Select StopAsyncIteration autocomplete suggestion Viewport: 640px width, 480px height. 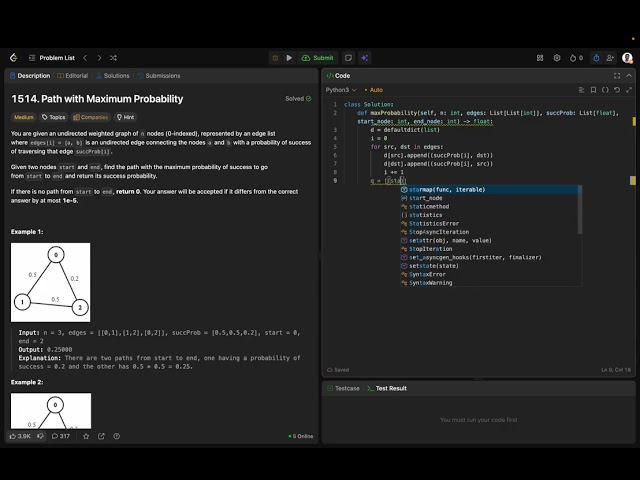tap(489, 232)
